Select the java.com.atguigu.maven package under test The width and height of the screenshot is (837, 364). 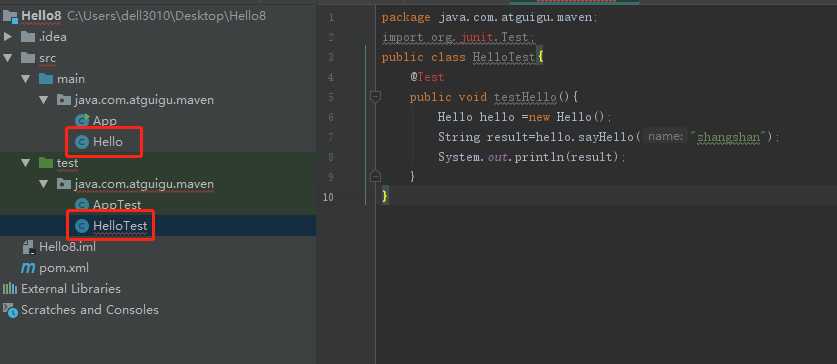point(144,184)
